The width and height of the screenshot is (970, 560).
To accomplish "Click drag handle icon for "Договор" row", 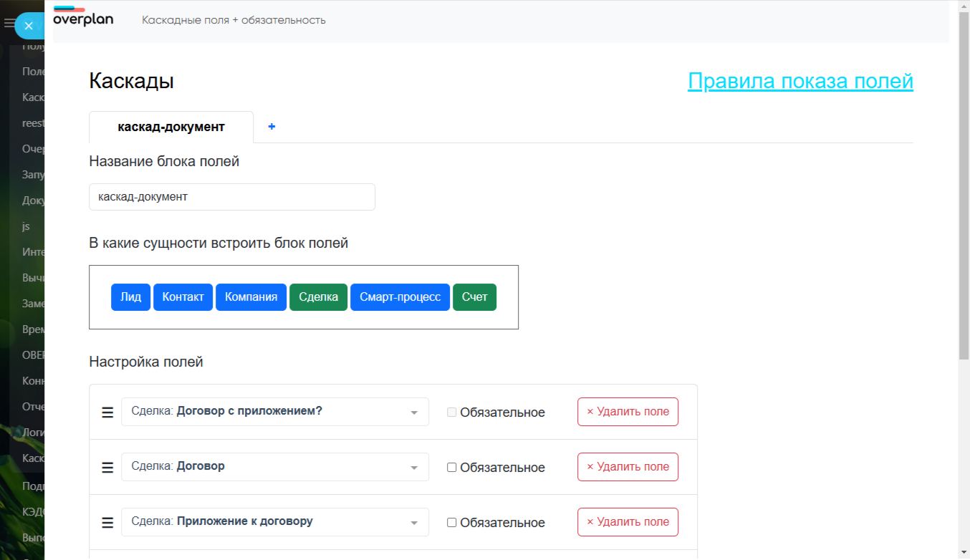I will (107, 468).
